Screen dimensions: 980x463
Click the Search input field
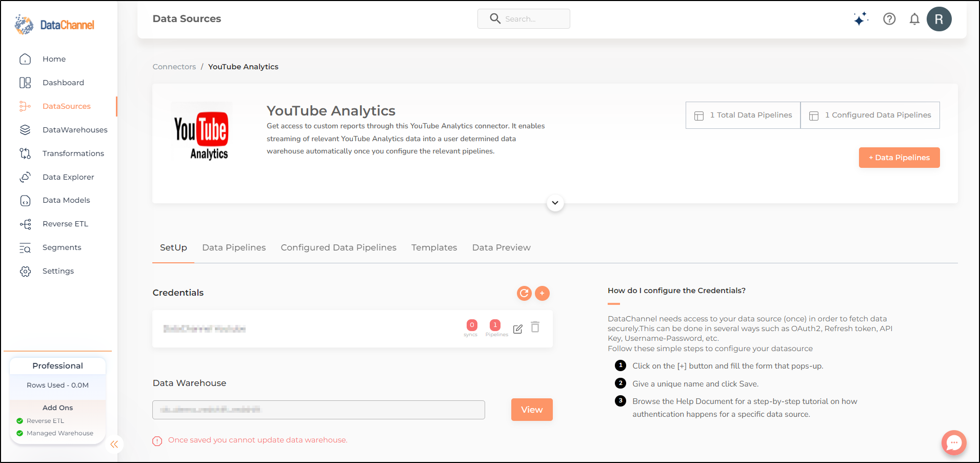[x=524, y=19]
